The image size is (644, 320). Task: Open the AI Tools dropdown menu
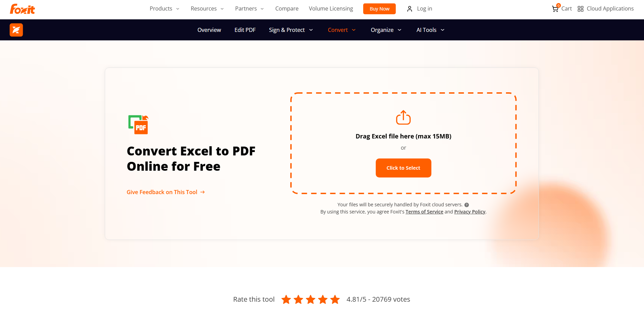tap(431, 30)
